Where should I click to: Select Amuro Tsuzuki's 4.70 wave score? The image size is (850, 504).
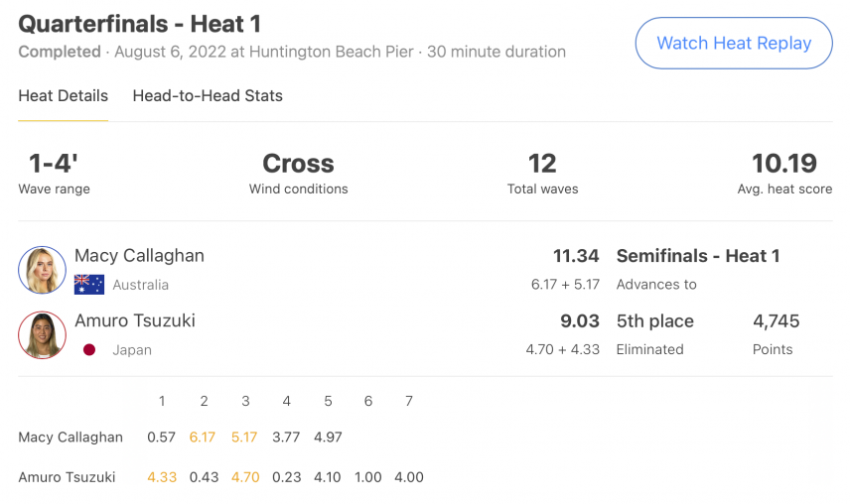(x=245, y=477)
